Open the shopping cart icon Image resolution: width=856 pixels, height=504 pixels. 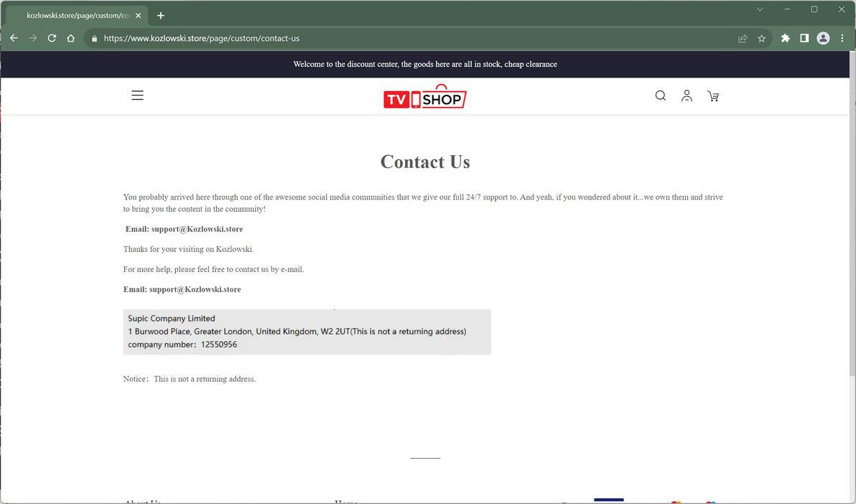coord(712,95)
